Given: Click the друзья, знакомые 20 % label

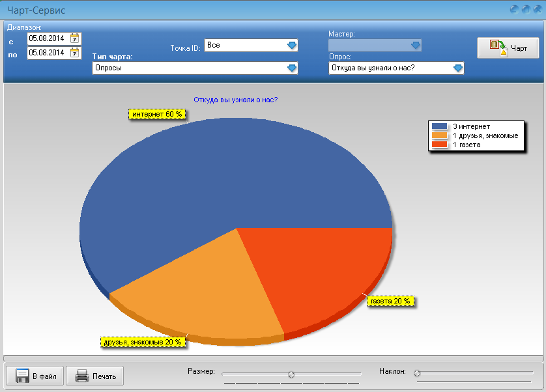Looking at the screenshot, I should tap(142, 342).
